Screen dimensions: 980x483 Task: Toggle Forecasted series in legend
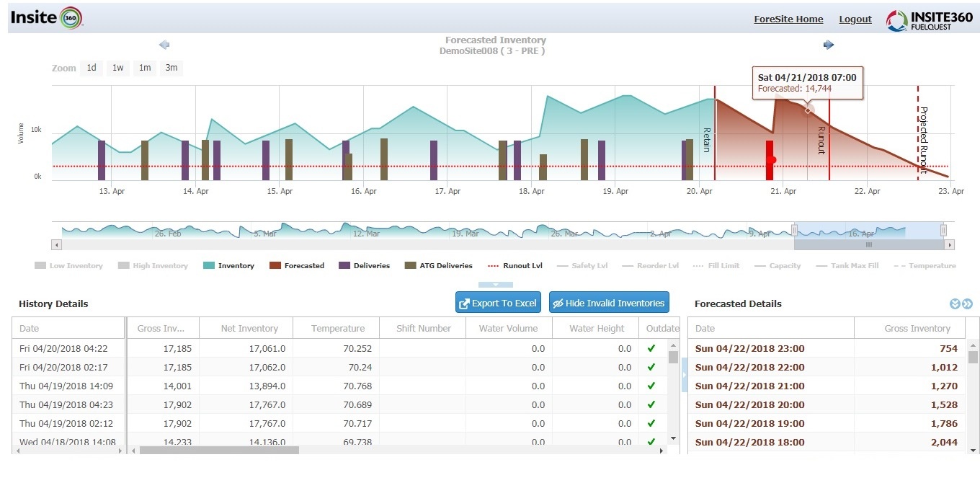coord(296,266)
